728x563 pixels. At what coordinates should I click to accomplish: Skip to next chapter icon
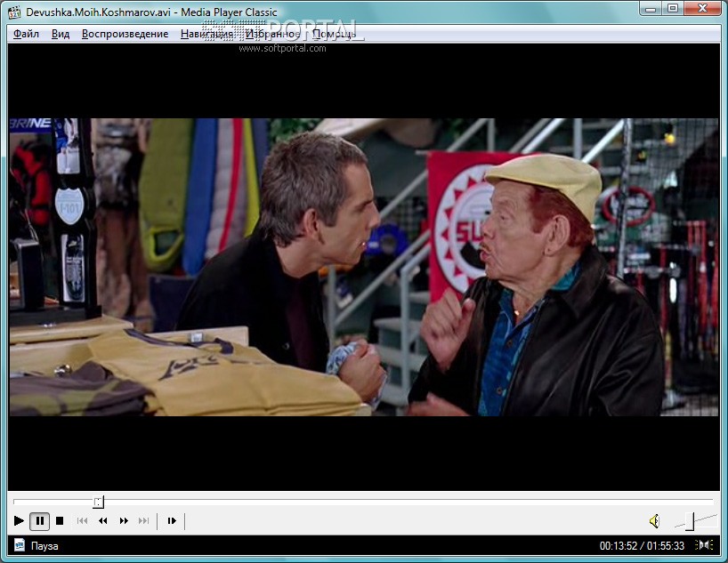tap(144, 521)
